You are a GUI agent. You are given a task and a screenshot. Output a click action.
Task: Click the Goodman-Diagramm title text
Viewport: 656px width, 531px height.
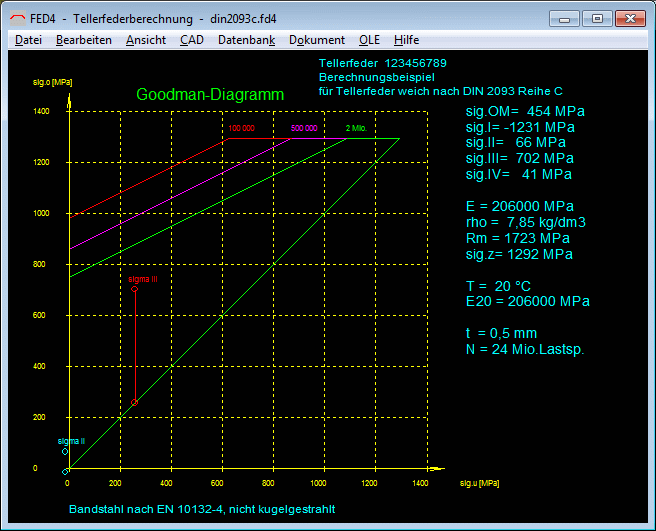pos(210,94)
